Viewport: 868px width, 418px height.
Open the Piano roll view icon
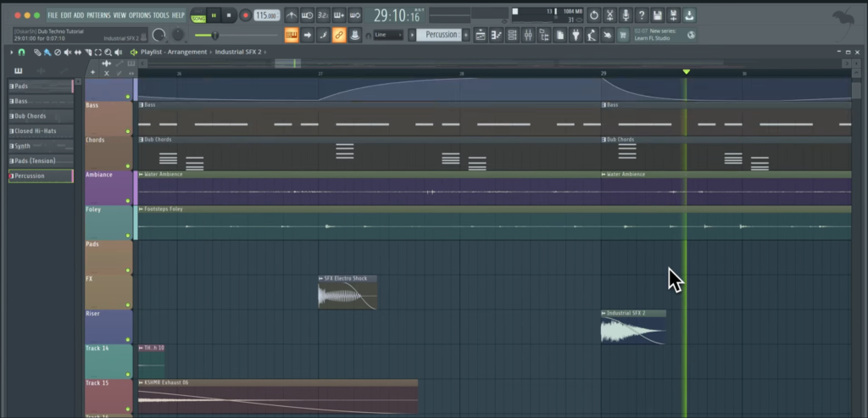[497, 35]
